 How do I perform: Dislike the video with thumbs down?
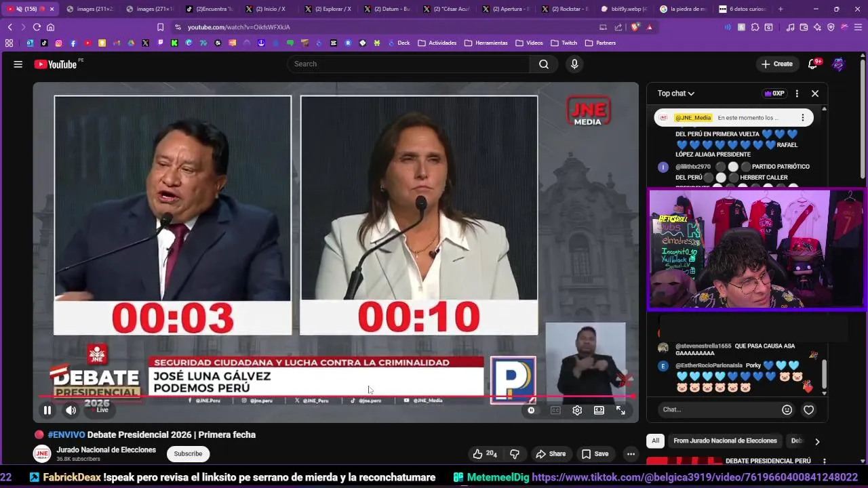[x=515, y=454]
